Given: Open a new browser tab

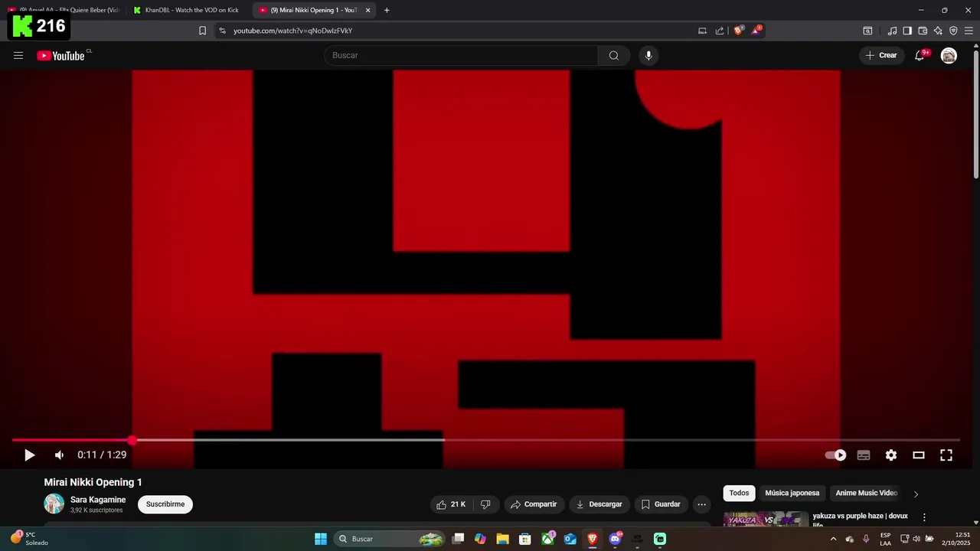Looking at the screenshot, I should [x=387, y=11].
